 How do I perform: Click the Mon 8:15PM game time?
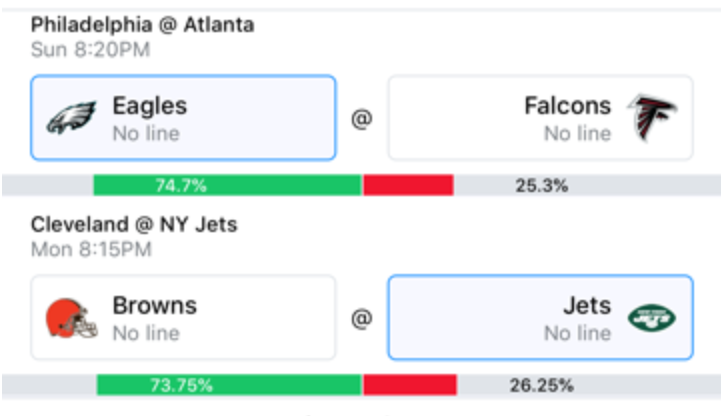pyautogui.click(x=91, y=249)
